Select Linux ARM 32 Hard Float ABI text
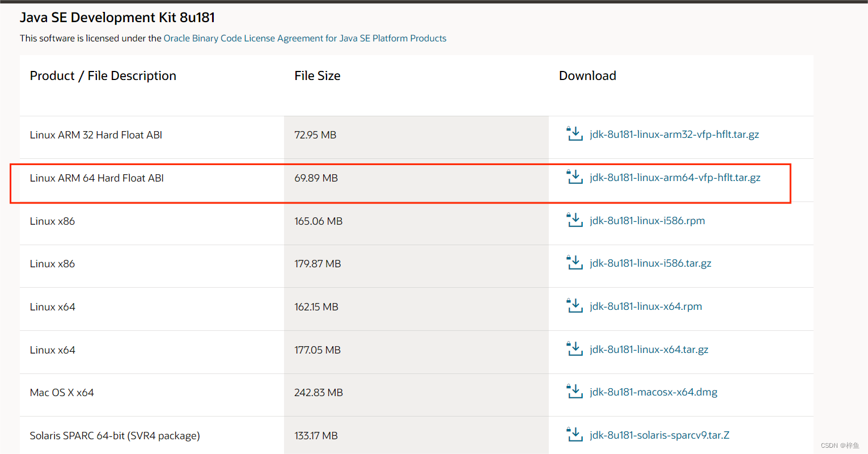868x454 pixels. 96,135
